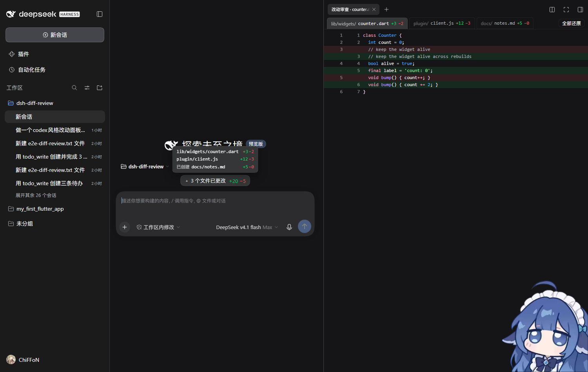
Task: Open conversation 做一个codex风格改动面板
Action: pos(55,130)
